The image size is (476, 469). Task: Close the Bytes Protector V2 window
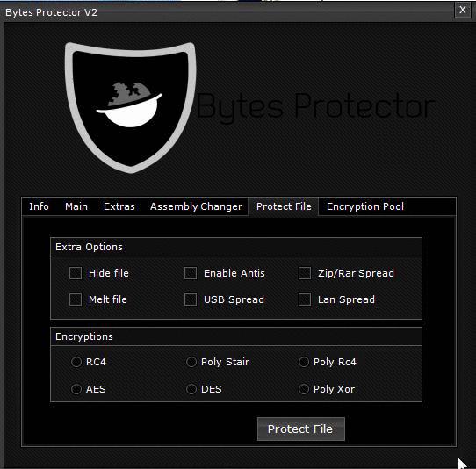pos(462,11)
